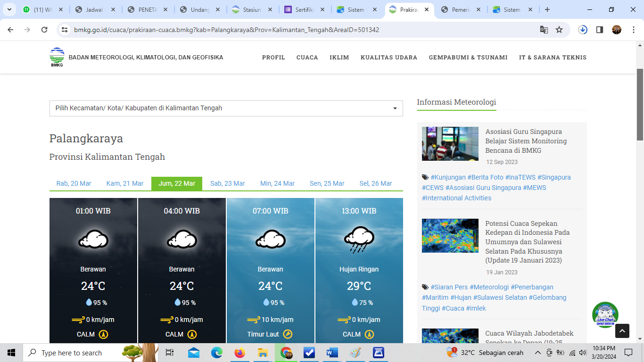Select the Kam, 21 Mar forecast tab
This screenshot has width=644, height=362.
coord(125,183)
